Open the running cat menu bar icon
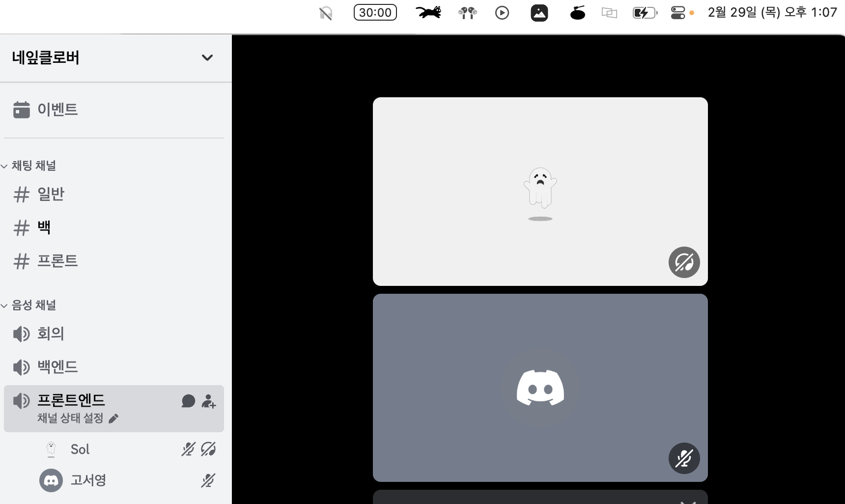 coord(428,13)
